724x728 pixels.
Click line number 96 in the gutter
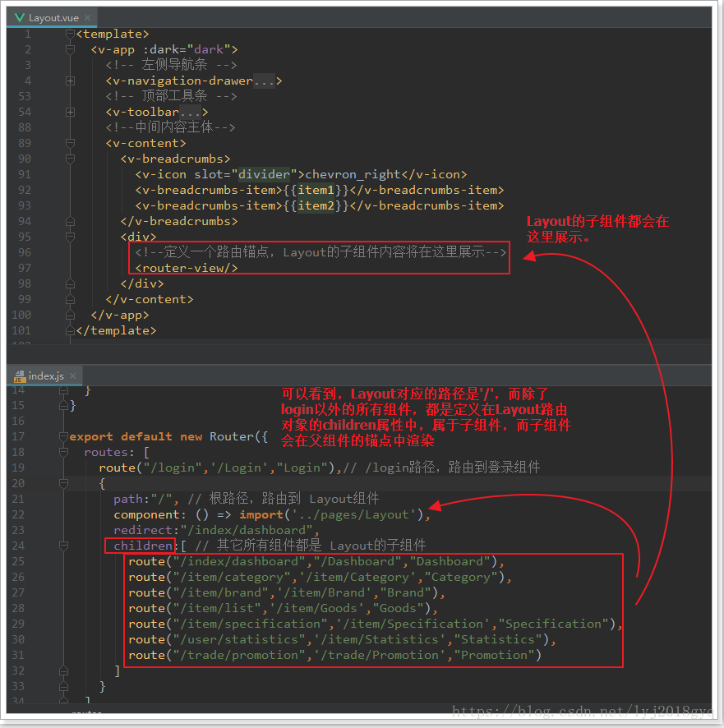24,252
